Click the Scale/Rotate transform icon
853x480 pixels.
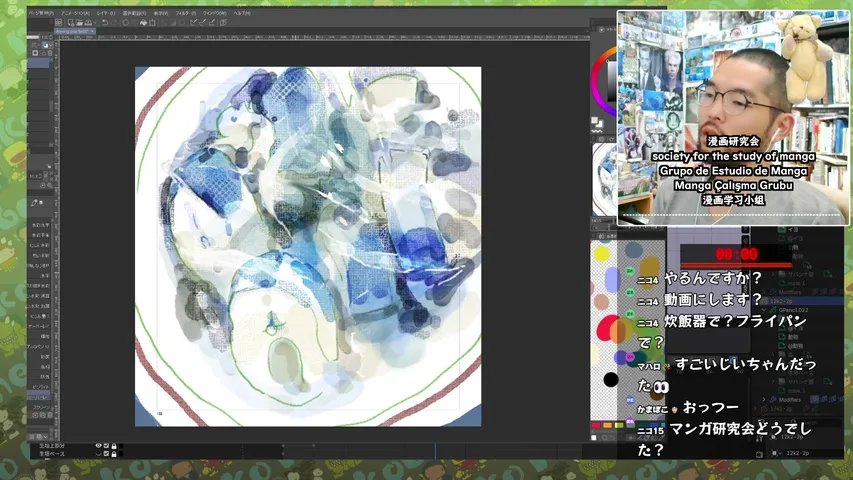coord(152,23)
